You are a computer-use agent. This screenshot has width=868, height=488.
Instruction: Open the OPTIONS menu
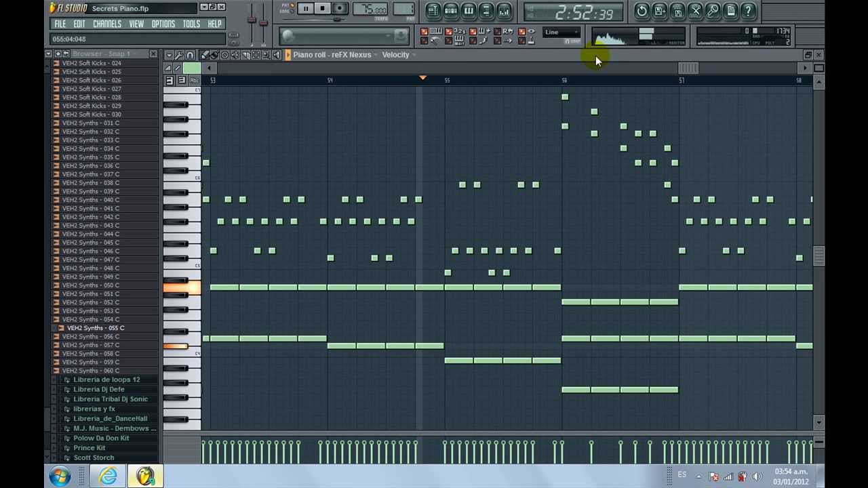tap(163, 24)
